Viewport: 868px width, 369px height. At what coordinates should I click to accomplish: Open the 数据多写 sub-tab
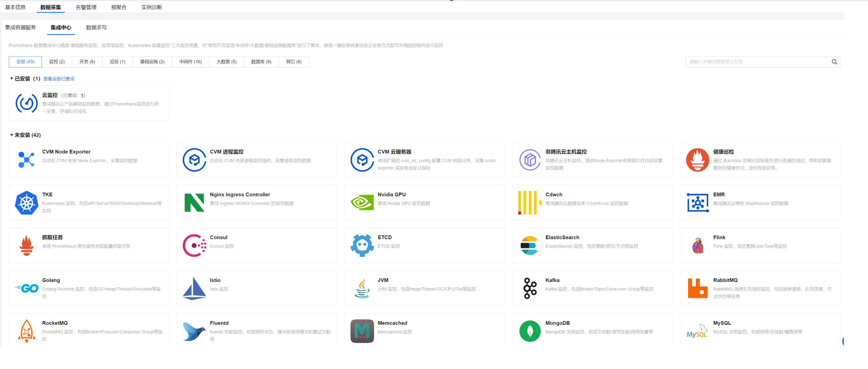[x=96, y=28]
